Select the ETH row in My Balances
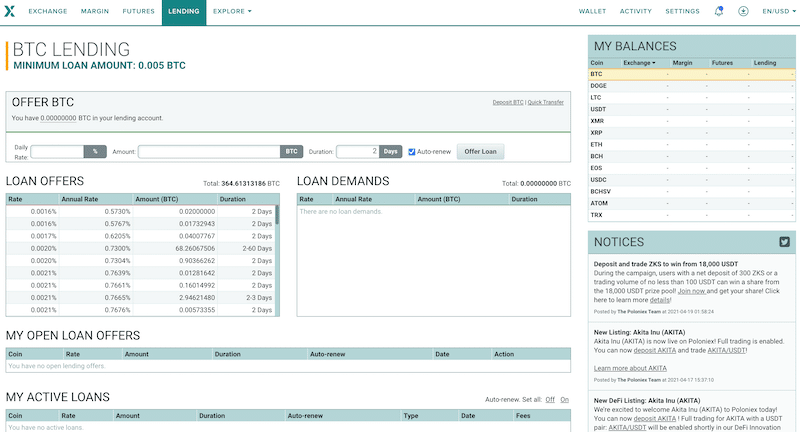 (x=691, y=145)
